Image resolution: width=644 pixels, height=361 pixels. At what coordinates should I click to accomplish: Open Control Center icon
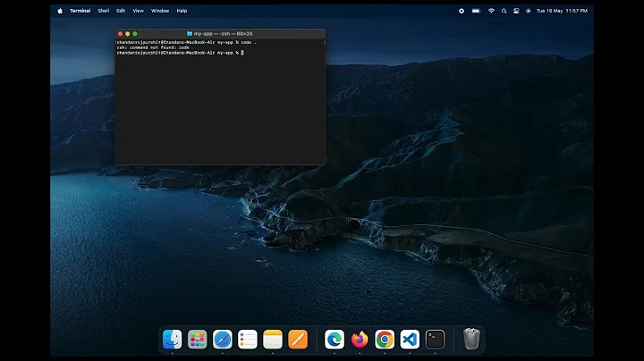(x=516, y=11)
